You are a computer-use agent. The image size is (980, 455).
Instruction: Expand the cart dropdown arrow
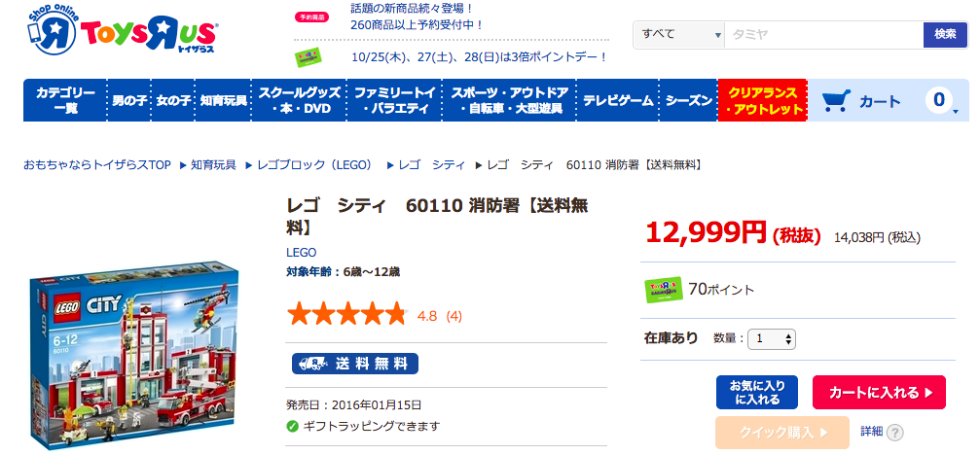(955, 111)
